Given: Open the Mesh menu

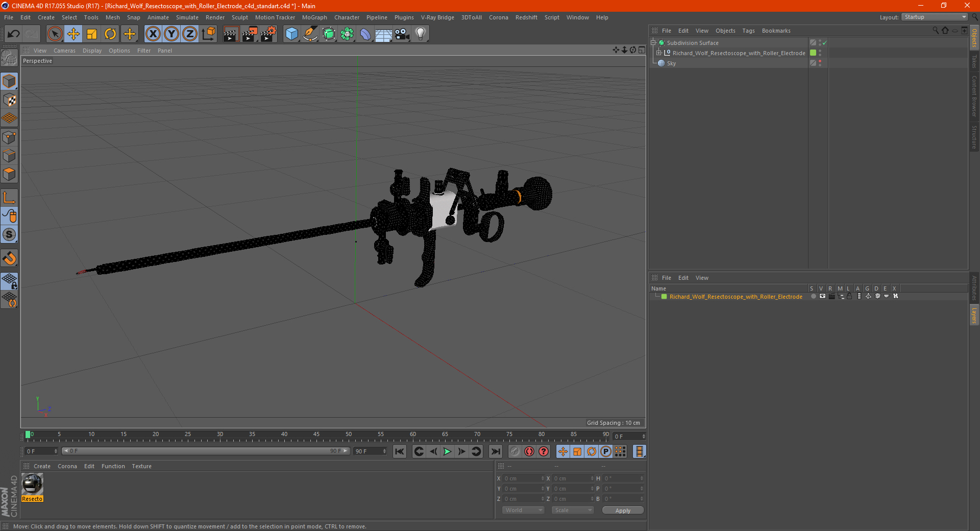Looking at the screenshot, I should [x=112, y=17].
